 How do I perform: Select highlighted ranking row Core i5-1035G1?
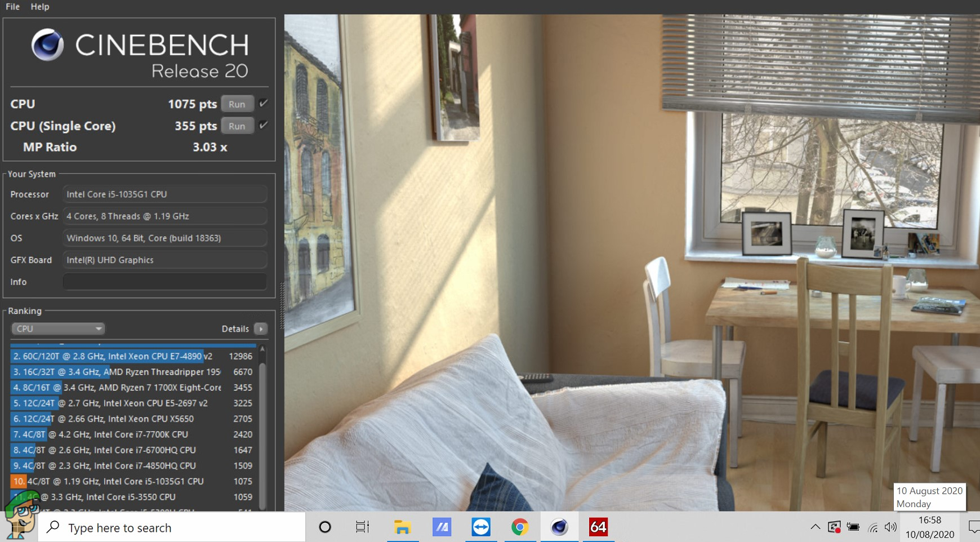(133, 481)
